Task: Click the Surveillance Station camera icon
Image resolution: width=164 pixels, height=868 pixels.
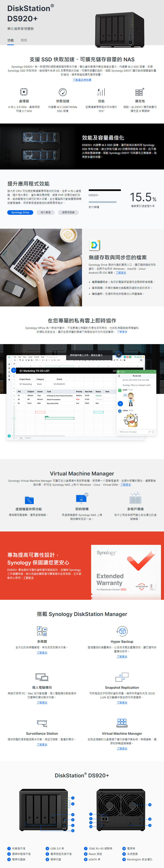Action: tap(42, 723)
